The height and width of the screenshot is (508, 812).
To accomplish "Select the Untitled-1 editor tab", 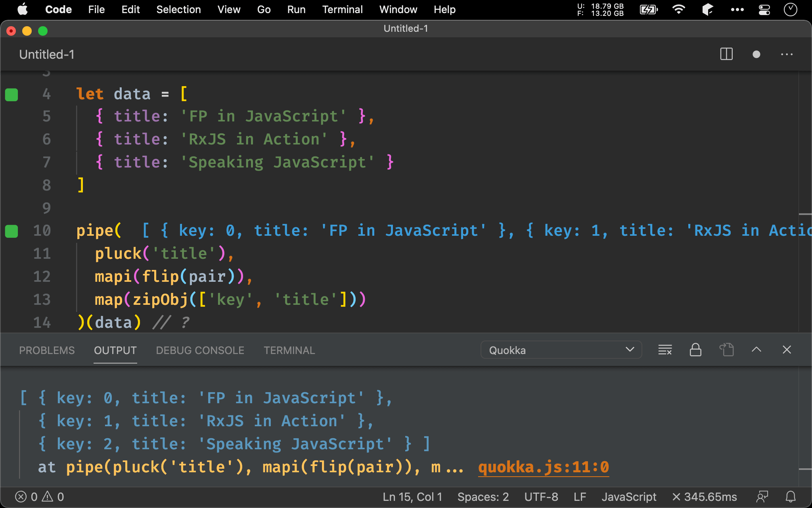I will (x=47, y=54).
